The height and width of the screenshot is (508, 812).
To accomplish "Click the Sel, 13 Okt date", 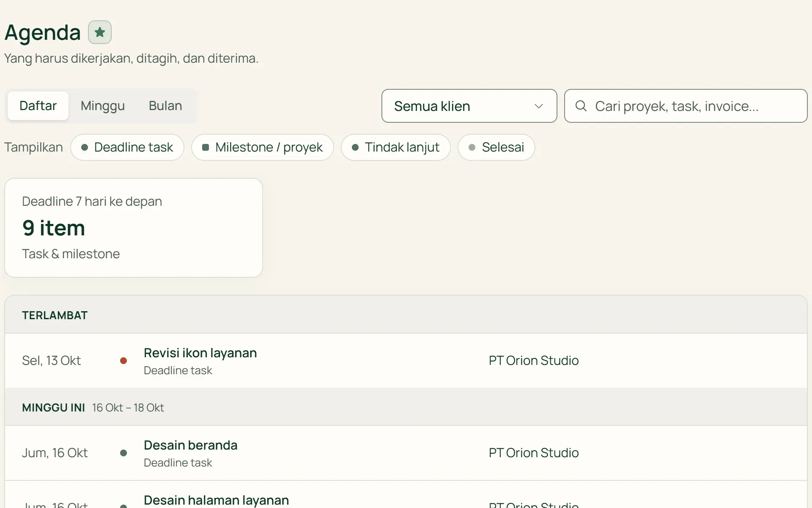I will (51, 361).
